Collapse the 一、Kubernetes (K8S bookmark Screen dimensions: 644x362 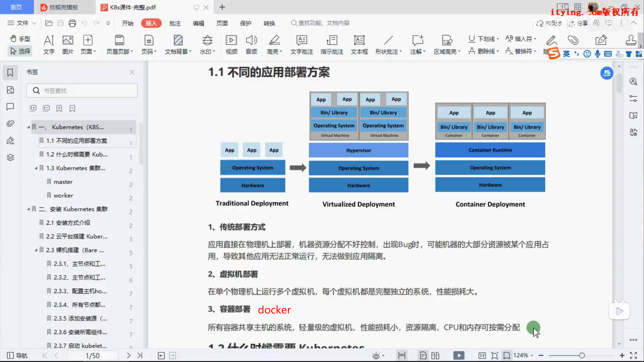click(x=28, y=127)
